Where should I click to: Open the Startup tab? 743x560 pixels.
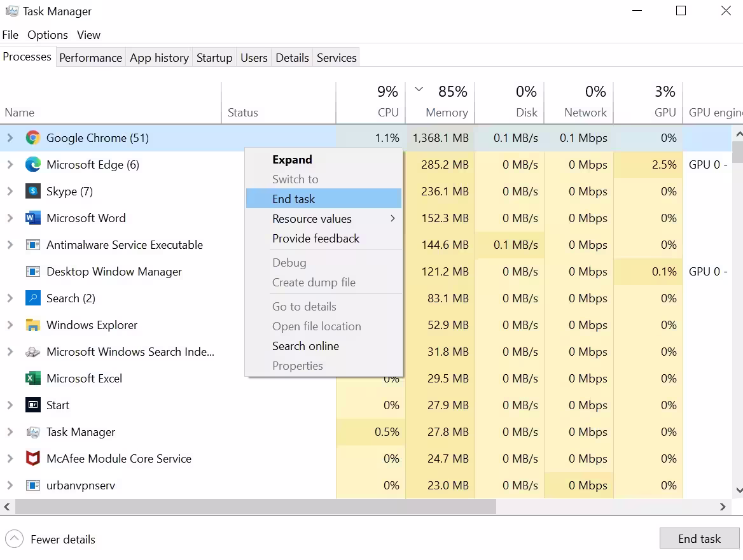pyautogui.click(x=214, y=58)
